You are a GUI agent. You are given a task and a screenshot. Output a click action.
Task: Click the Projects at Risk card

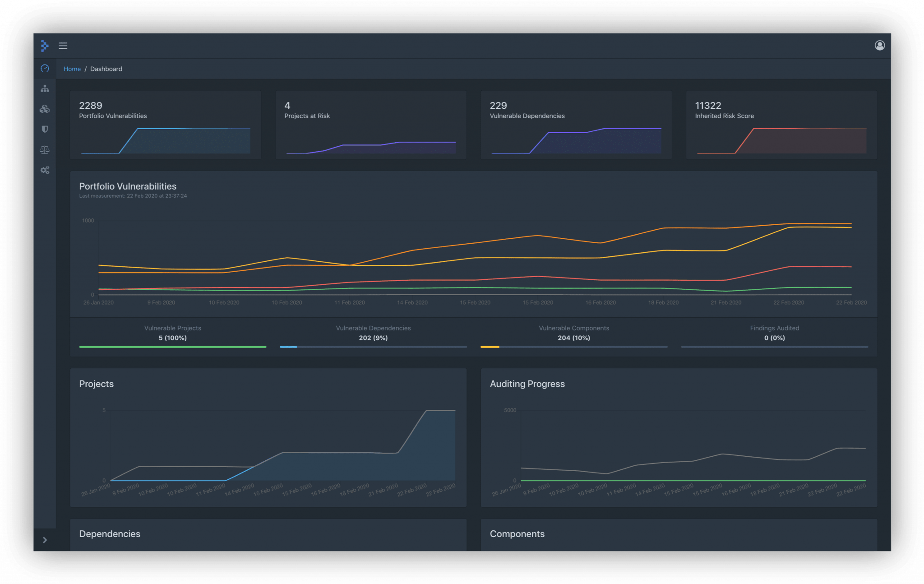point(370,125)
